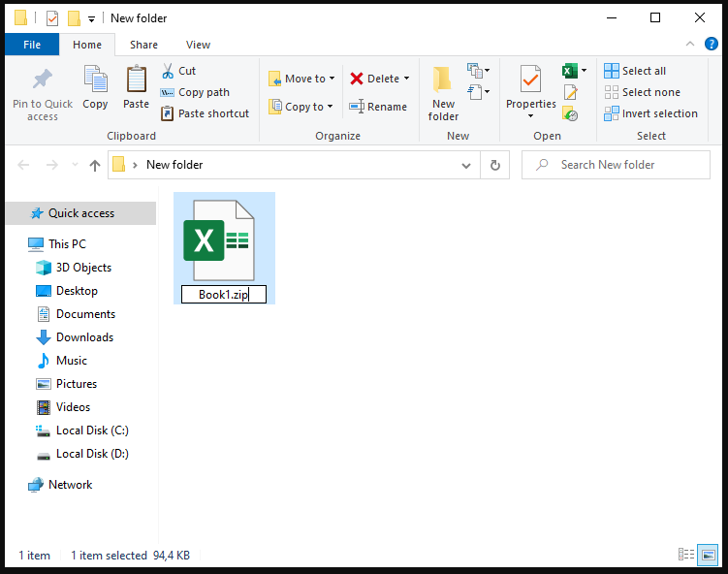Switch to the View ribbon tab
Image resolution: width=728 pixels, height=574 pixels.
click(199, 45)
